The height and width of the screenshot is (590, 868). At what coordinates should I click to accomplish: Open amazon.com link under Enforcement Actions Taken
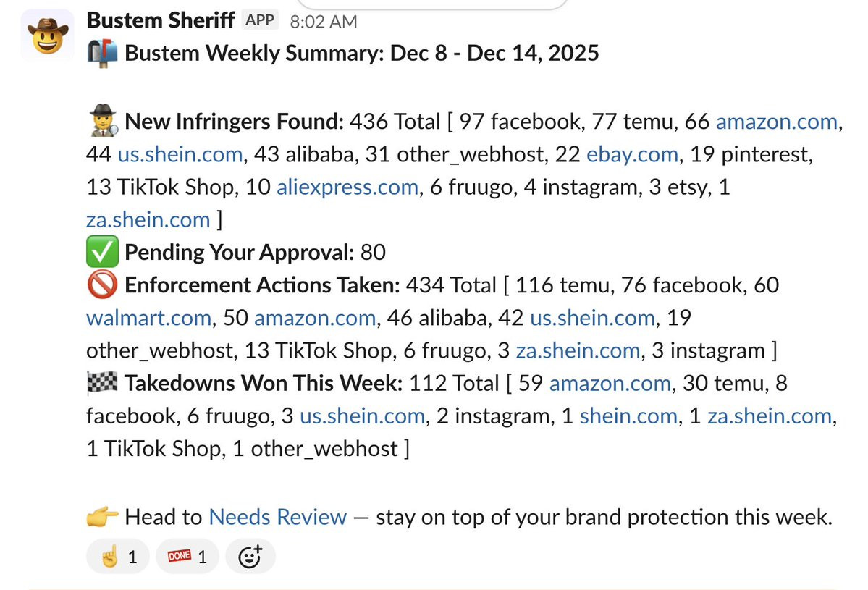315,318
